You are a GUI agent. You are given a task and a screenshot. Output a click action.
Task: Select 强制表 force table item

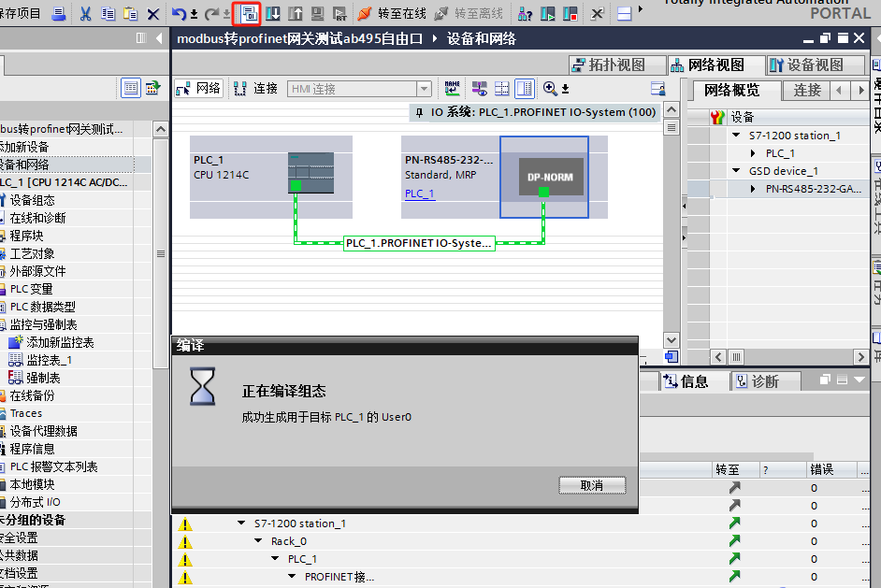click(x=43, y=378)
